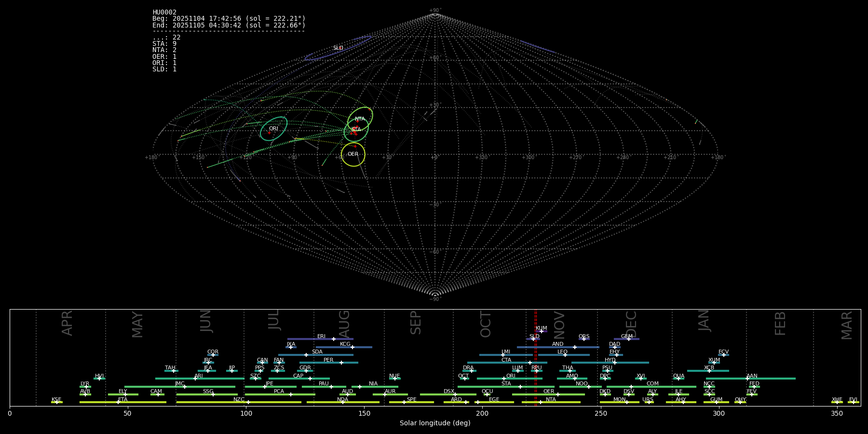Click the HU0002 station name text
The height and width of the screenshot is (434, 868).
point(164,12)
